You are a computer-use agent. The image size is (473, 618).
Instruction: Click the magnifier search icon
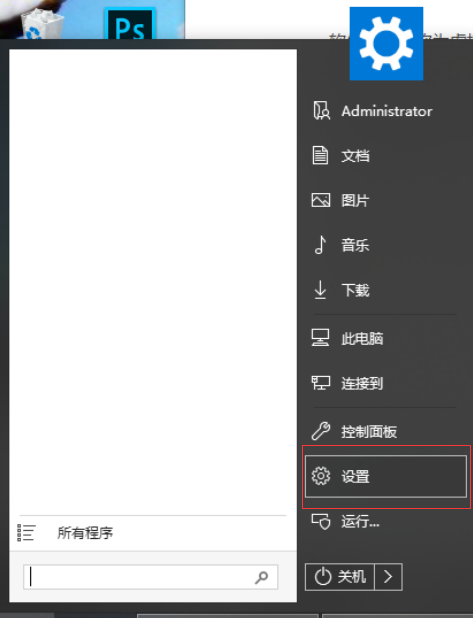[x=261, y=577]
